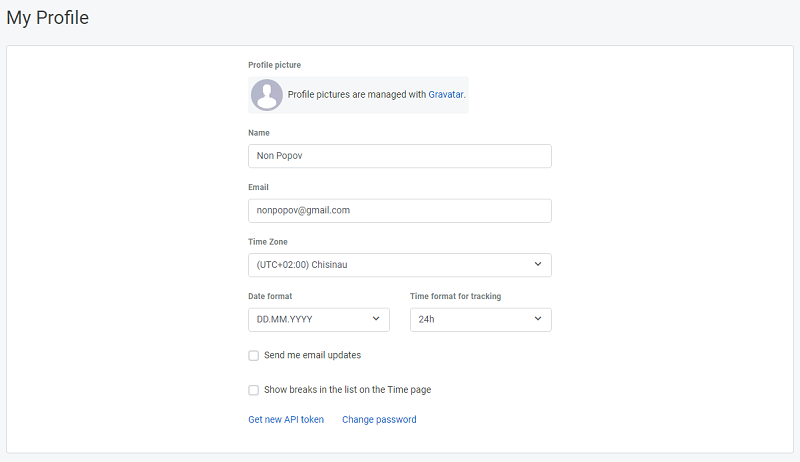Expand the DD.MM.YYYY date format dropdown
Image resolution: width=800 pixels, height=462 pixels.
[319, 320]
